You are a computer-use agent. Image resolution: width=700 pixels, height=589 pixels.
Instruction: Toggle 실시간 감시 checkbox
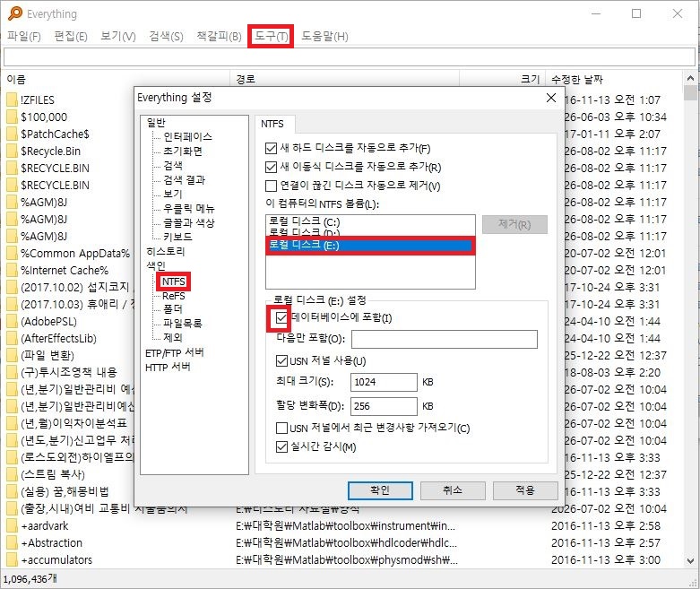click(281, 446)
